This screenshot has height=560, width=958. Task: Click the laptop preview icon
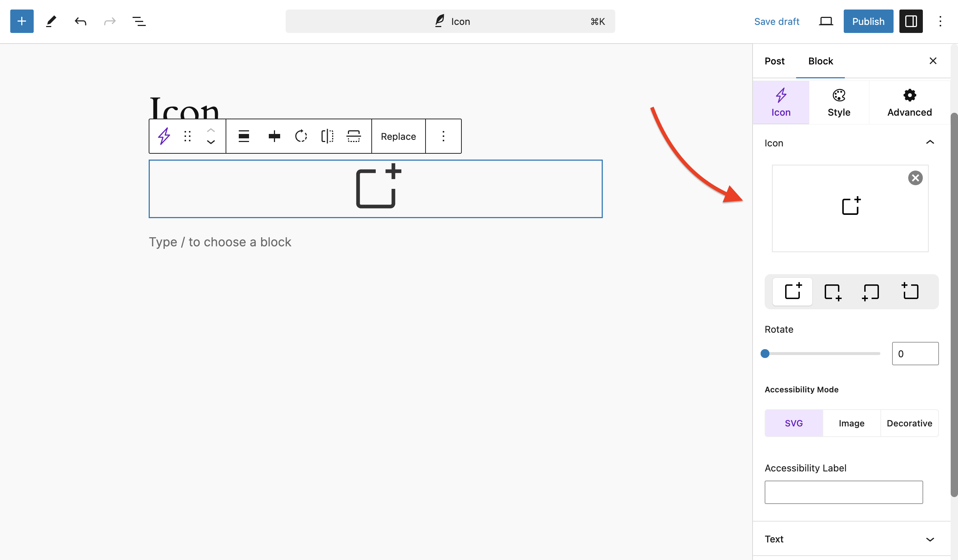click(x=825, y=21)
